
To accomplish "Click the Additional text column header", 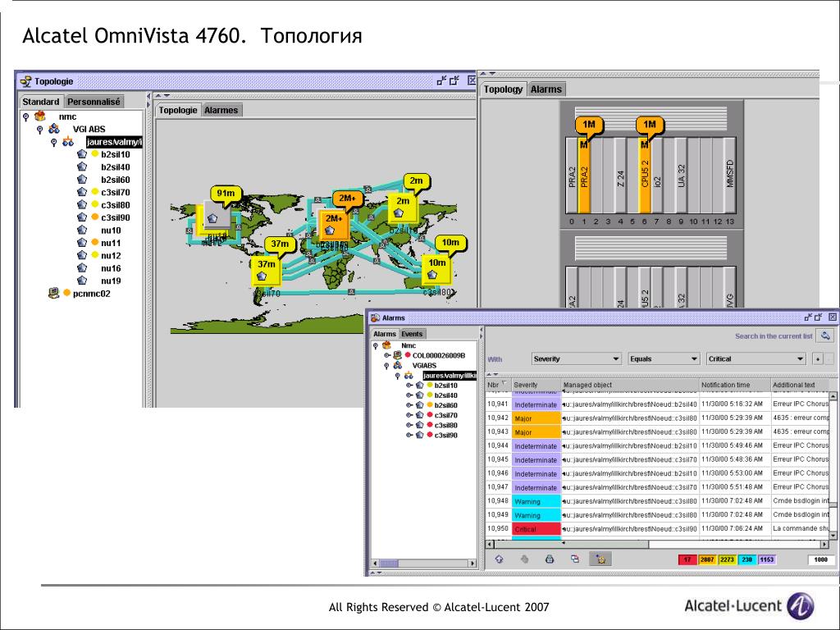I will (800, 385).
